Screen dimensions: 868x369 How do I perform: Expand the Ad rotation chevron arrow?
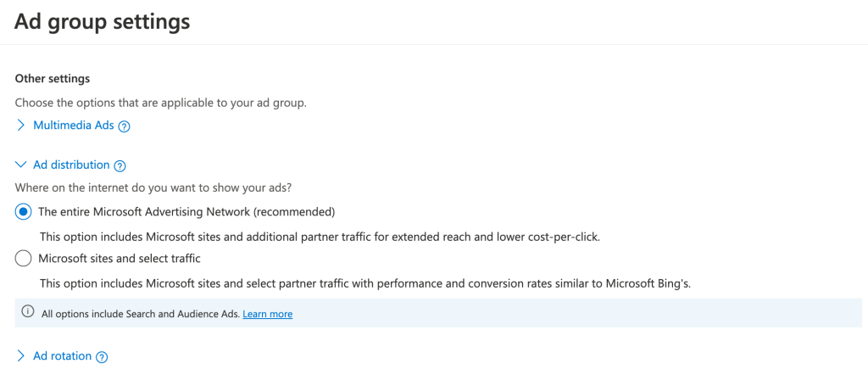coord(21,356)
